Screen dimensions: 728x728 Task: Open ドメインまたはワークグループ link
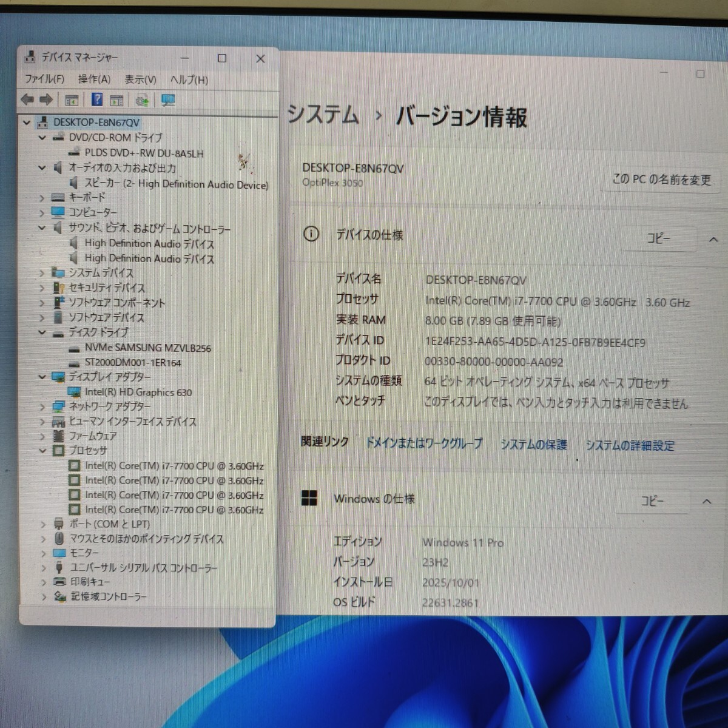424,443
